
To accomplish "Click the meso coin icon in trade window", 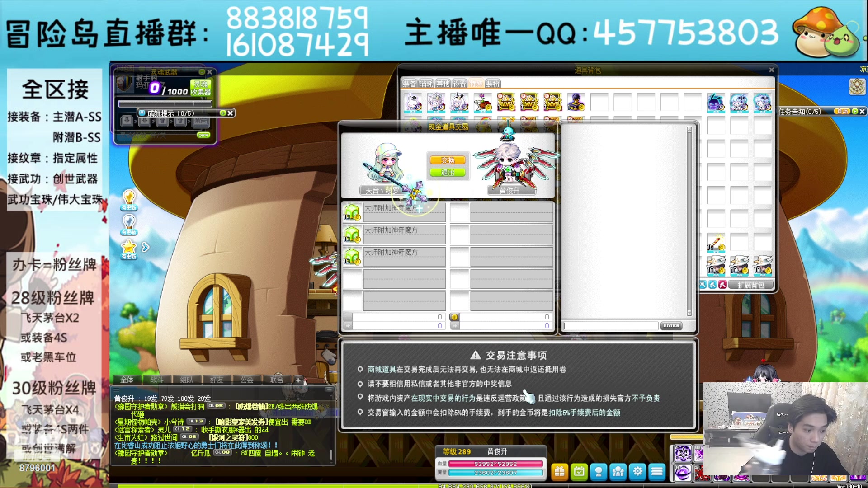I will tap(454, 317).
